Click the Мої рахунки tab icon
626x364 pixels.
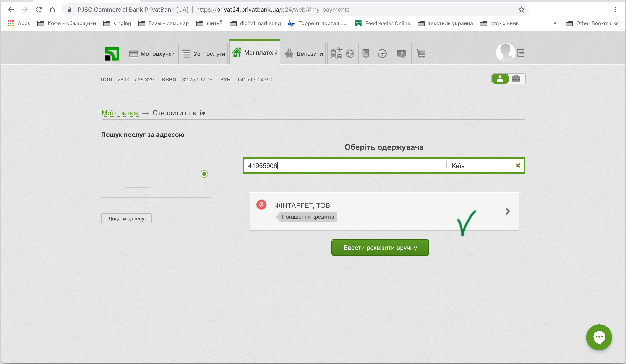[x=133, y=53]
